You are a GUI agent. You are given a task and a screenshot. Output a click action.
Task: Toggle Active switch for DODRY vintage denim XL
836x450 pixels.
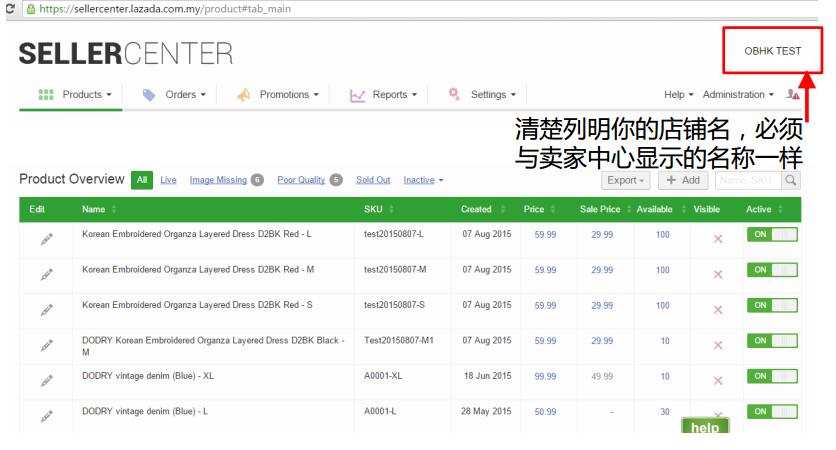pyautogui.click(x=771, y=376)
